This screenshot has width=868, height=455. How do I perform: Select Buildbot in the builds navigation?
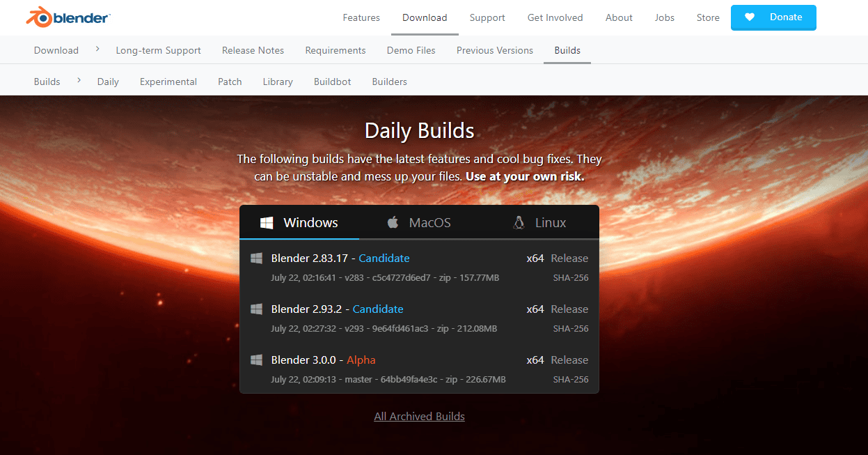point(332,82)
